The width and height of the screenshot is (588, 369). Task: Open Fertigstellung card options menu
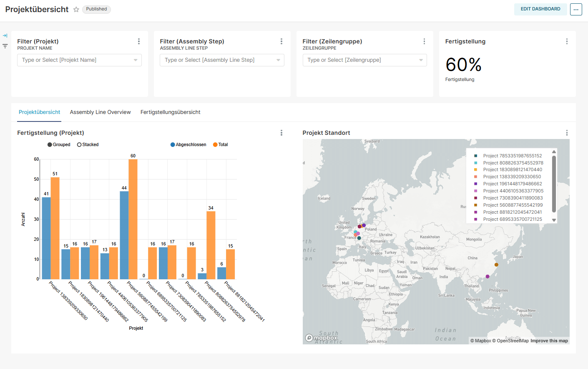coord(567,41)
